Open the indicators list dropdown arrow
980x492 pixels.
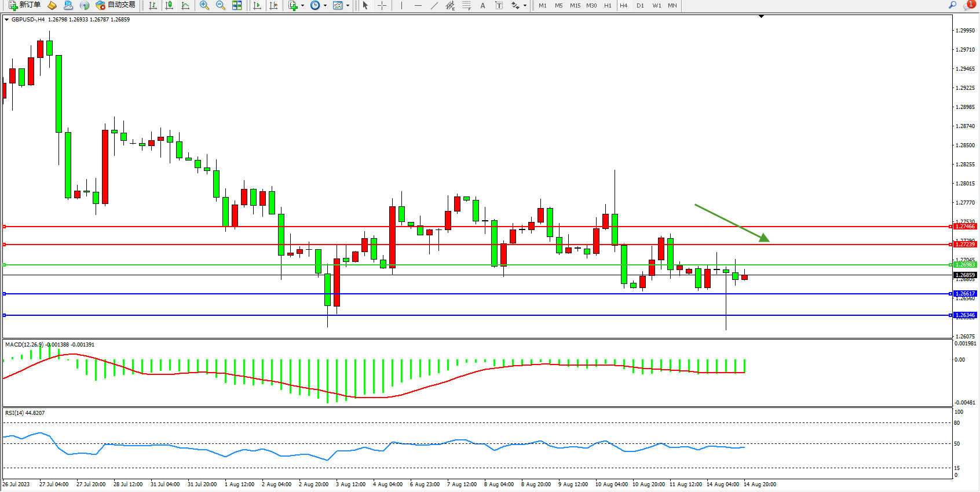coord(302,6)
